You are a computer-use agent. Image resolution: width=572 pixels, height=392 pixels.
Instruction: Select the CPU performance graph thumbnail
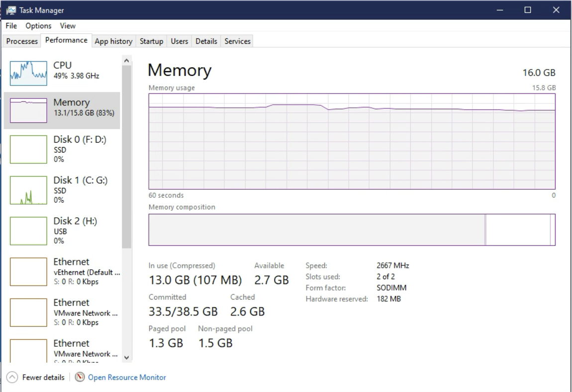(28, 73)
